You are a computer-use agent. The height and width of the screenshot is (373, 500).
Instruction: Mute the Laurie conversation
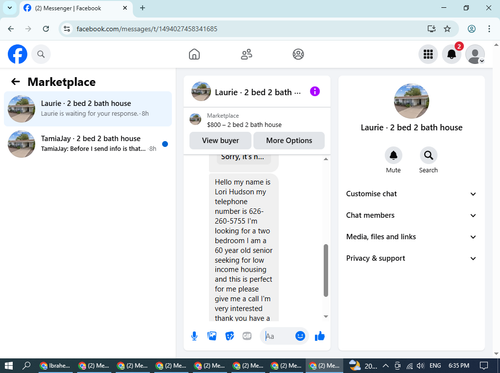(393, 155)
